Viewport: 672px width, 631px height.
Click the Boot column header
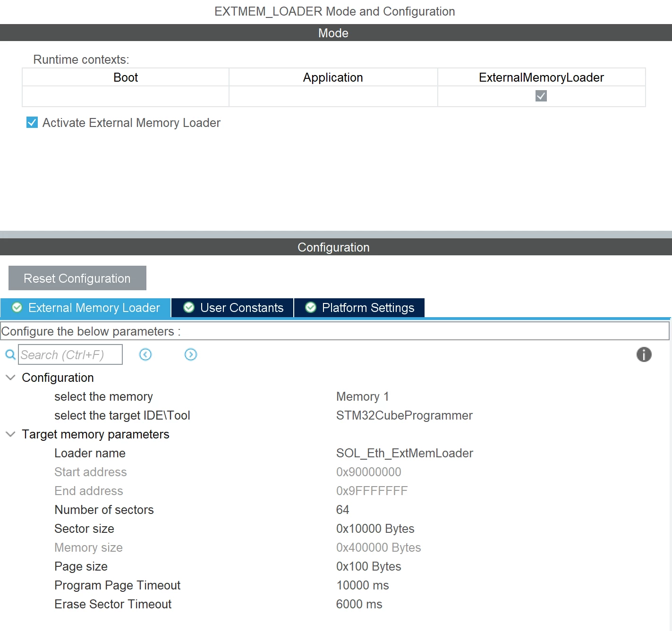click(x=126, y=77)
